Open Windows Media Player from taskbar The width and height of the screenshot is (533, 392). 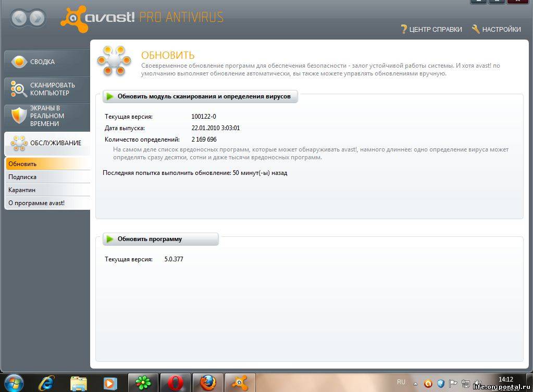[110, 383]
